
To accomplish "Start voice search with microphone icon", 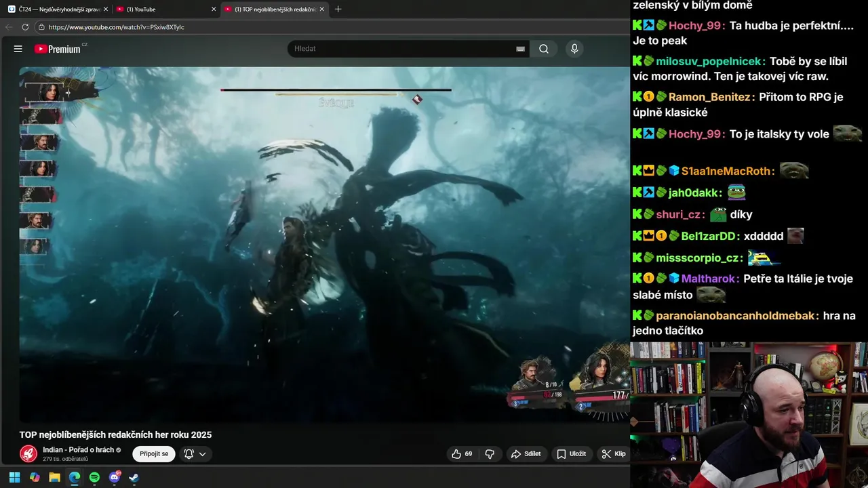I will [574, 49].
